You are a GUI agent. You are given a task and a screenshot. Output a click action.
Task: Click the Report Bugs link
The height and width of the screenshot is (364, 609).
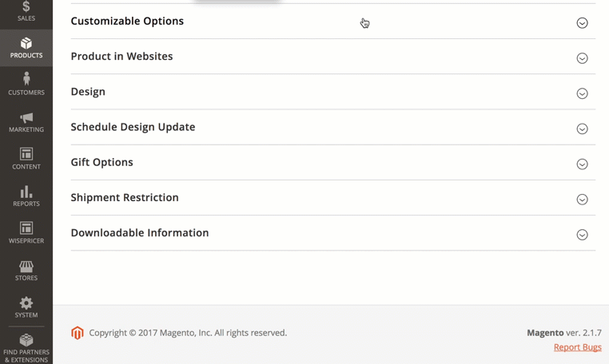click(x=578, y=347)
